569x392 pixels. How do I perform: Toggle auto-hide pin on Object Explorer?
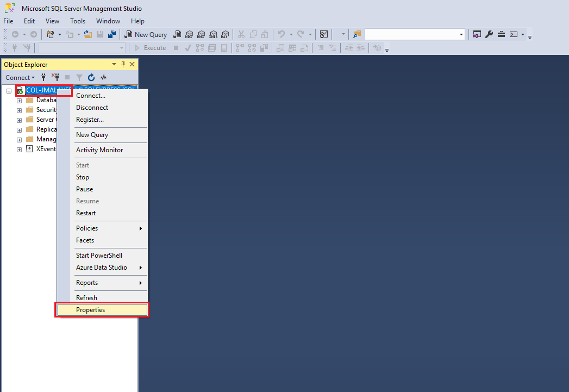123,64
